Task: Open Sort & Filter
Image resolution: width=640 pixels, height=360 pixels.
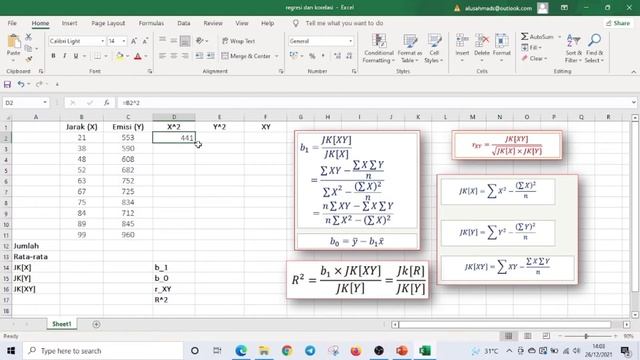Action: 573,49
